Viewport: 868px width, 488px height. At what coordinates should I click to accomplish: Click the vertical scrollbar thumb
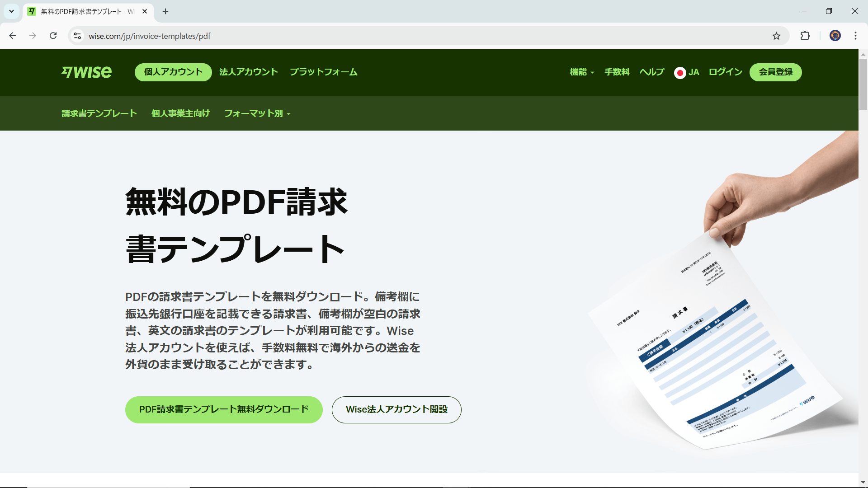tap(863, 84)
